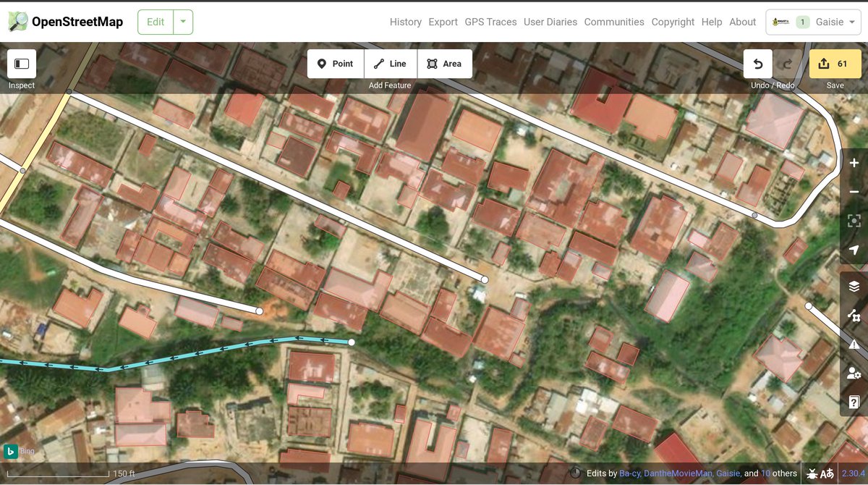Zoom in using the plus icon
This screenshot has height=485, width=868.
pos(852,162)
